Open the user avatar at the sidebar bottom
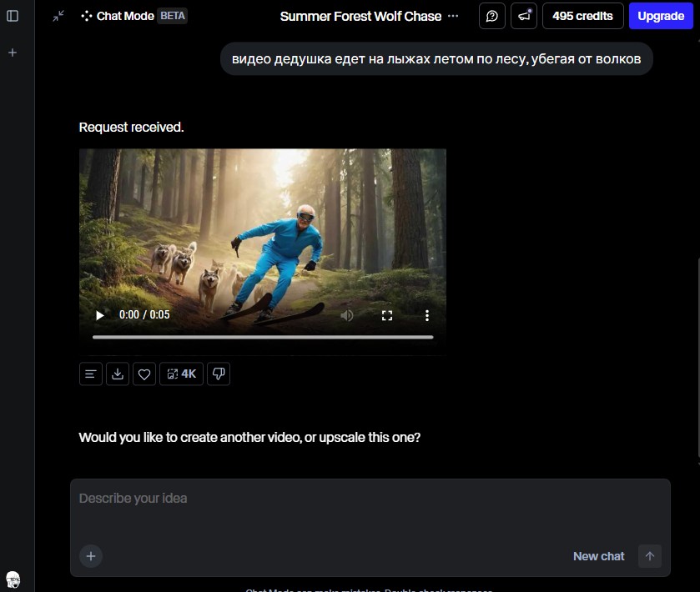Screen dimensions: 700x592 point(13,579)
